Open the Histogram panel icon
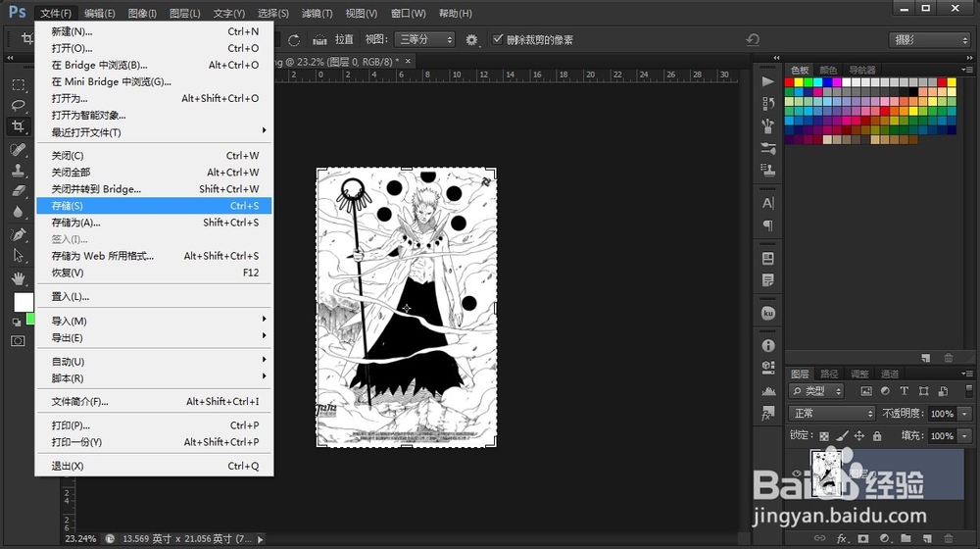Image resolution: width=980 pixels, height=549 pixels. pyautogui.click(x=768, y=391)
